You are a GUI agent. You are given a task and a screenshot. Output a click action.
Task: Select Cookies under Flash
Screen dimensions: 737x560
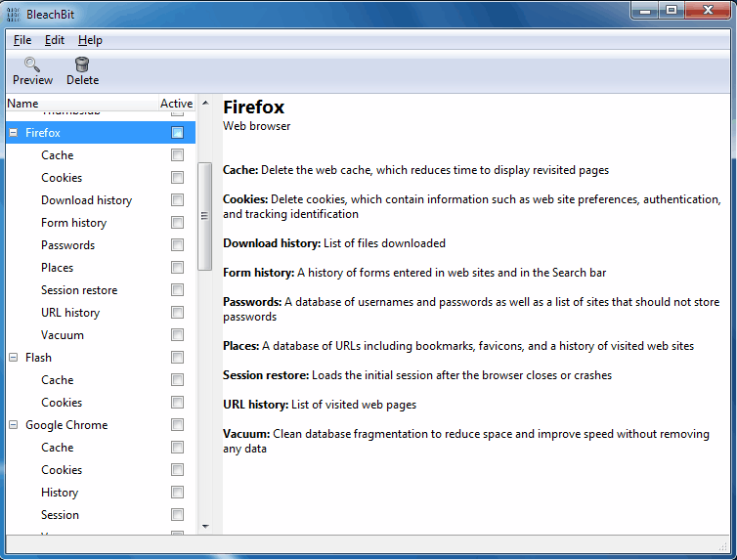pyautogui.click(x=62, y=402)
